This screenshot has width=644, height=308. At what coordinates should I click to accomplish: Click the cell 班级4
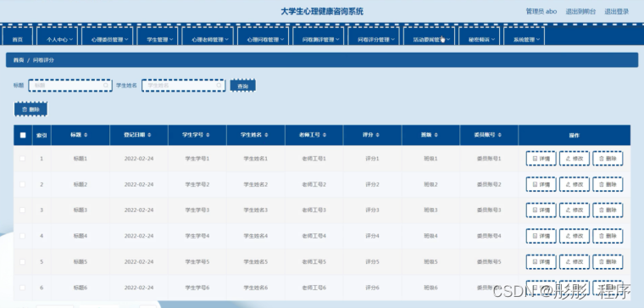pyautogui.click(x=430, y=236)
